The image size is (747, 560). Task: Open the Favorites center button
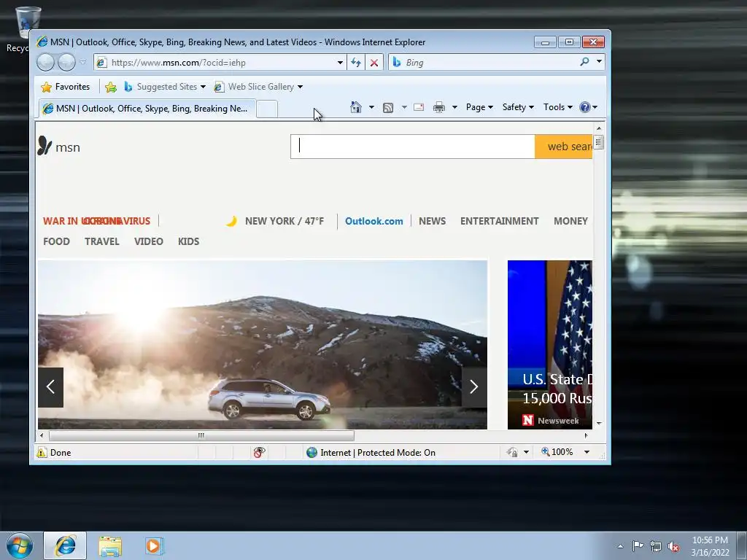point(66,87)
